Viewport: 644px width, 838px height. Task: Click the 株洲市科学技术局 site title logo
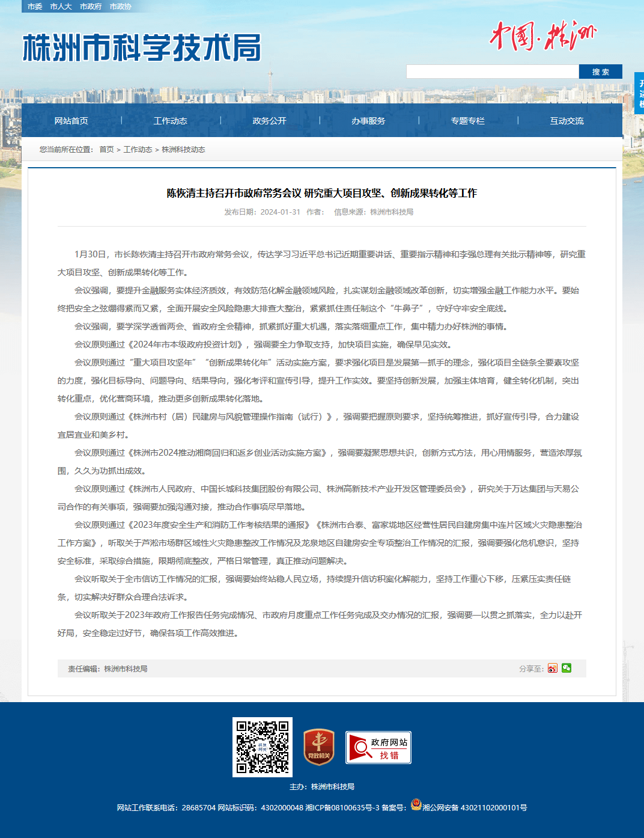pyautogui.click(x=142, y=47)
